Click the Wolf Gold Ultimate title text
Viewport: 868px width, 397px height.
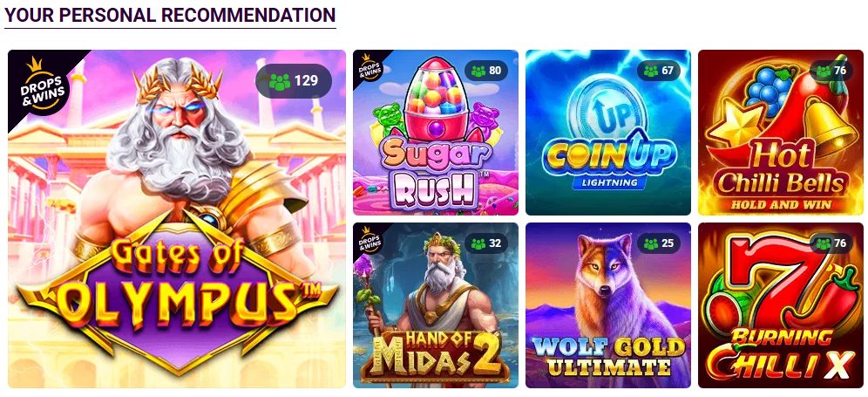click(x=608, y=357)
